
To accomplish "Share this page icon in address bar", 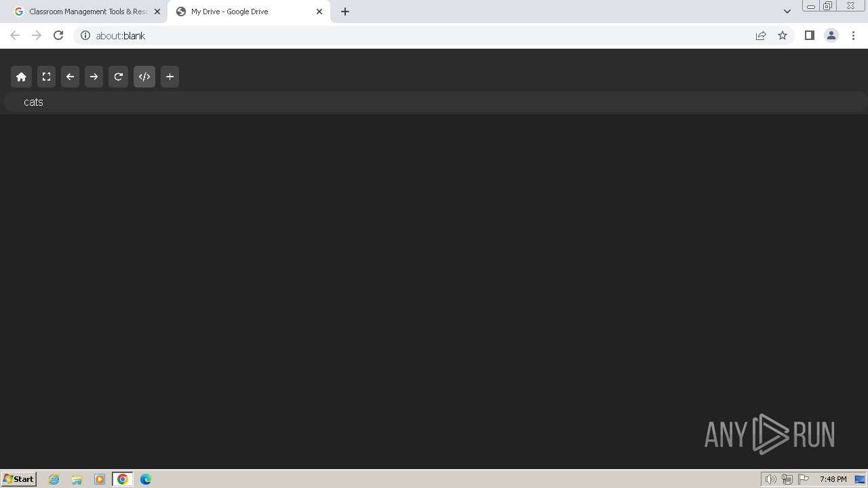I will [x=761, y=35].
